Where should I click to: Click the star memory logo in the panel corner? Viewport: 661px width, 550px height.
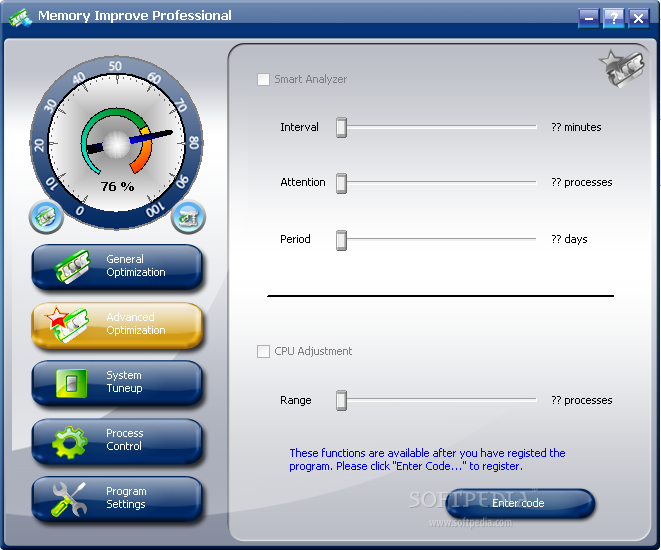click(x=621, y=69)
